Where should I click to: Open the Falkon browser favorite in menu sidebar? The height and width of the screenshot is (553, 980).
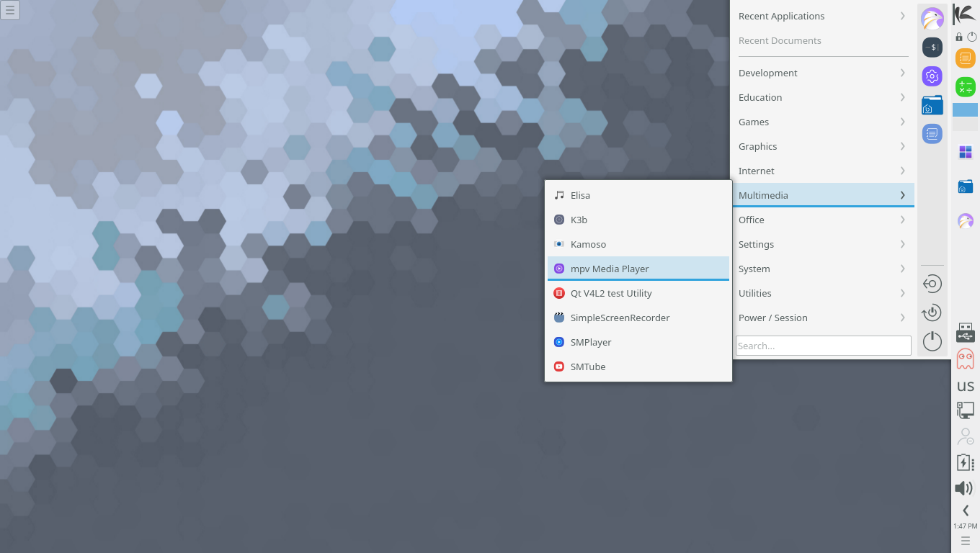point(932,19)
